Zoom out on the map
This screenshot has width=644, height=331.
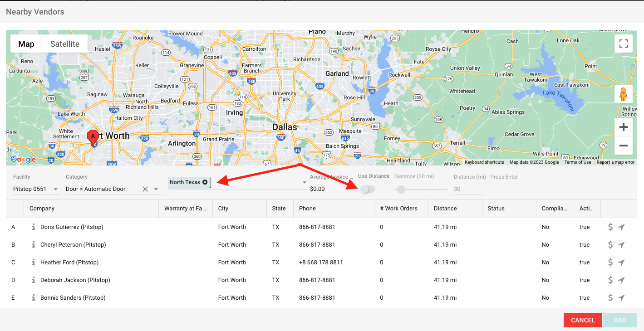(x=624, y=146)
